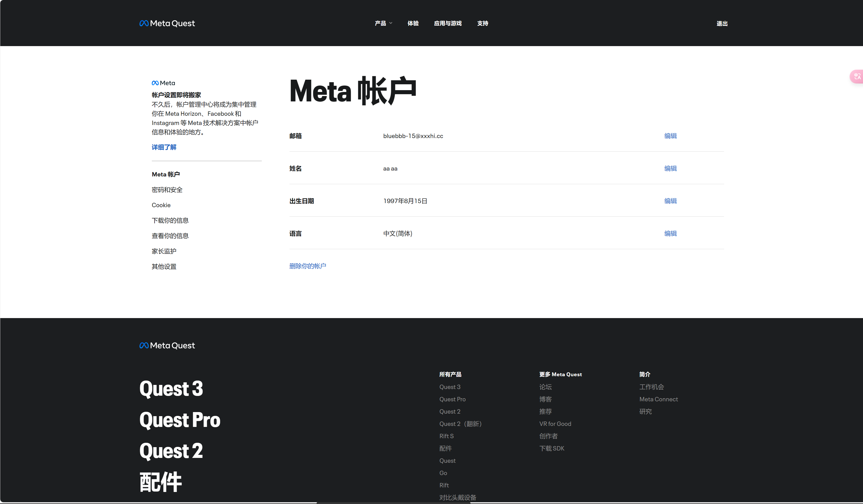
Task: Click the Meta Quest logo in footer
Action: (x=167, y=345)
